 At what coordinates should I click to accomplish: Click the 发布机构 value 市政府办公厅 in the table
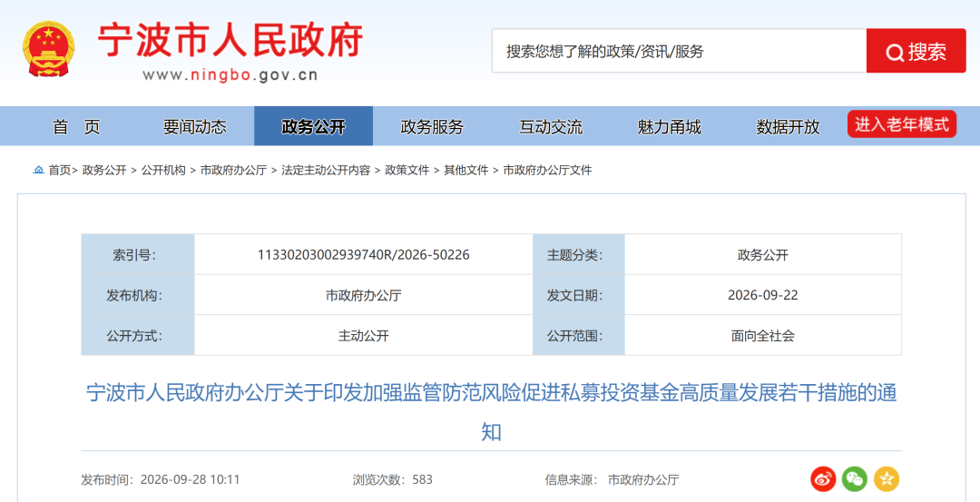coord(363,295)
